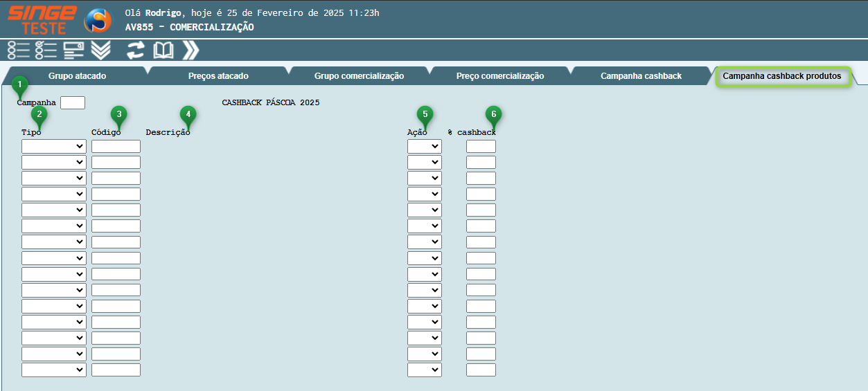
Task: Focus the first row Código field
Action: (x=116, y=146)
